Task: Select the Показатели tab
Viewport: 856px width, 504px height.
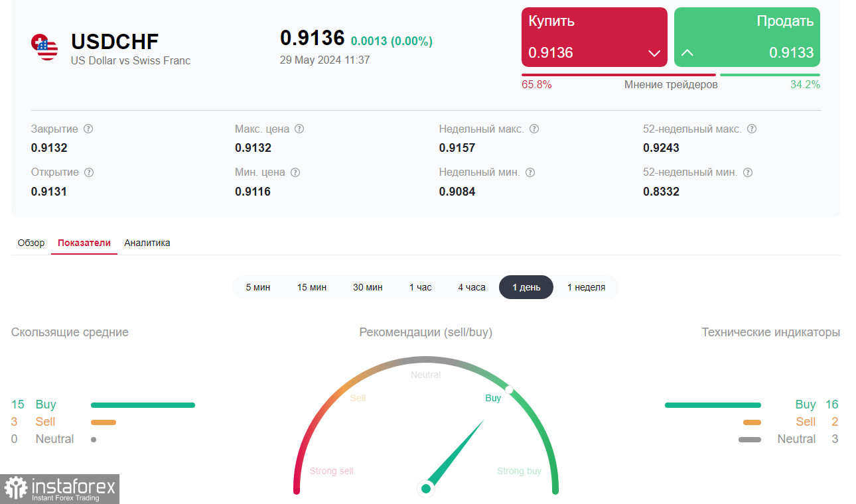Action: pos(84,243)
